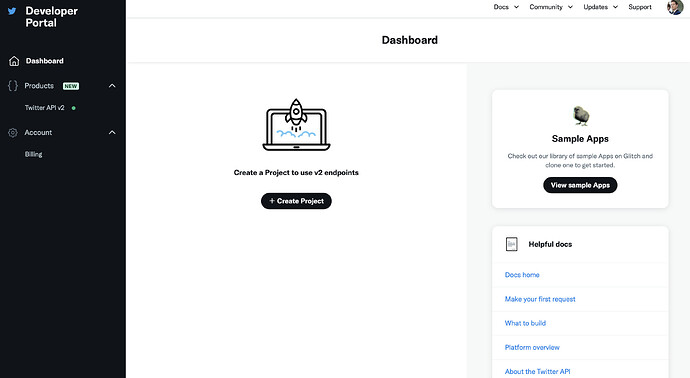Image resolution: width=690 pixels, height=378 pixels.
Task: Open Billing in the sidebar
Action: tap(33, 154)
